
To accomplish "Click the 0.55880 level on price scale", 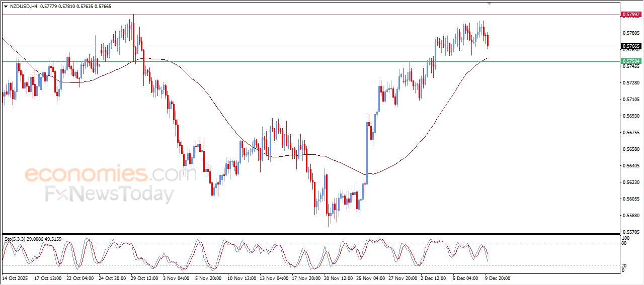I will [630, 216].
